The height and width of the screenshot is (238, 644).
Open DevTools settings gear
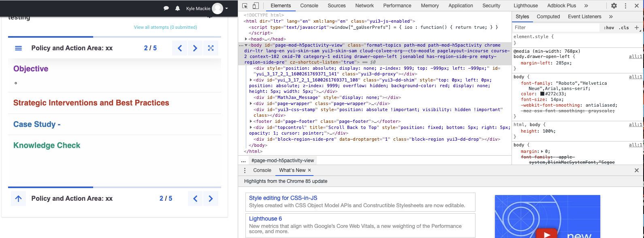[x=614, y=6]
